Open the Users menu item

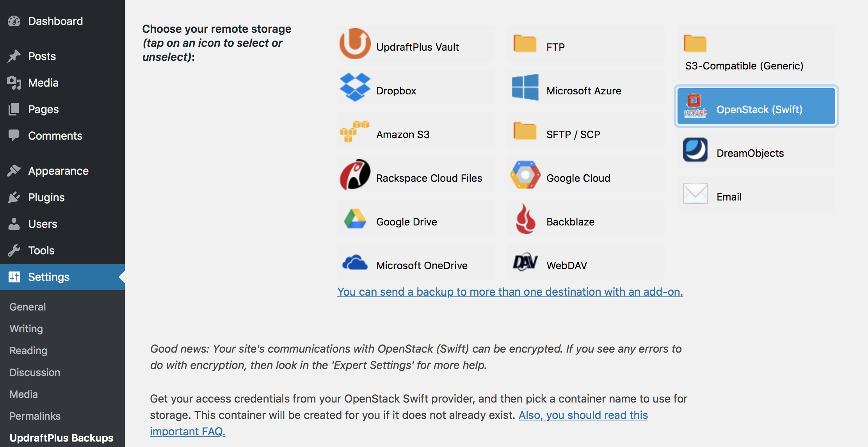tap(62, 224)
